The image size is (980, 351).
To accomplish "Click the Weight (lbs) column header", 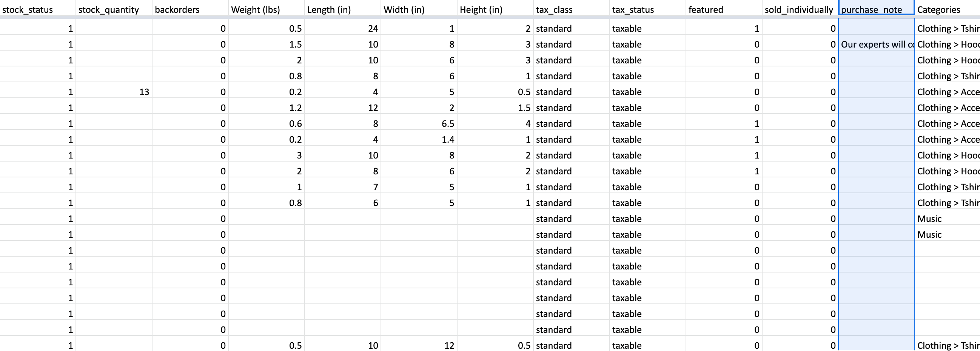I will (x=266, y=9).
